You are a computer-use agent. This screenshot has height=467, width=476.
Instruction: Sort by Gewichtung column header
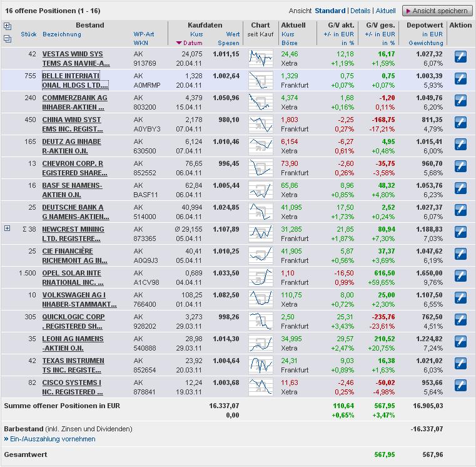426,43
